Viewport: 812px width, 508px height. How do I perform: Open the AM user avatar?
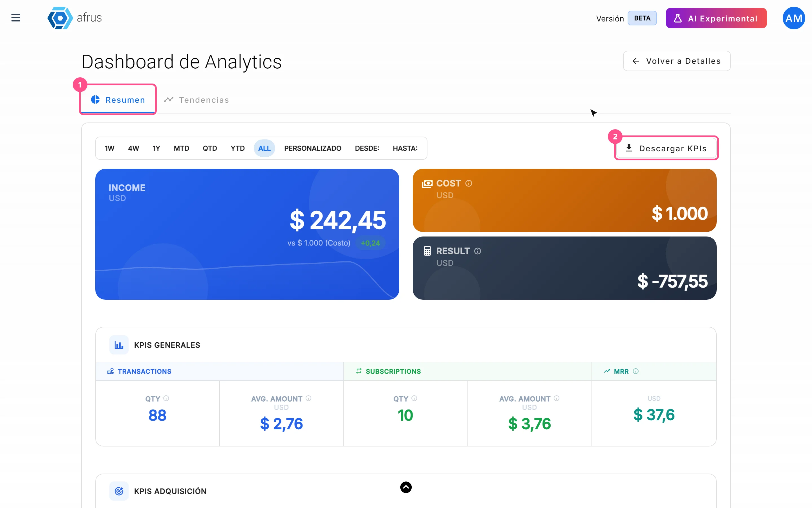tap(794, 18)
